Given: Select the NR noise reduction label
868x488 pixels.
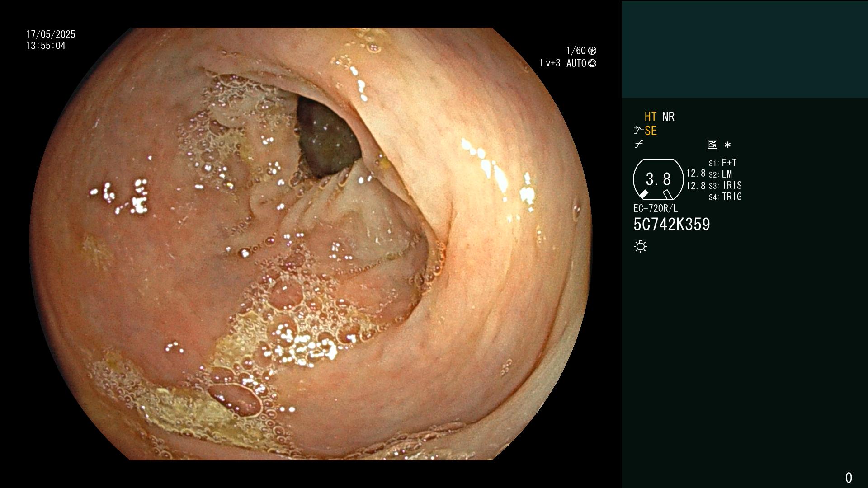Looking at the screenshot, I should (x=668, y=117).
